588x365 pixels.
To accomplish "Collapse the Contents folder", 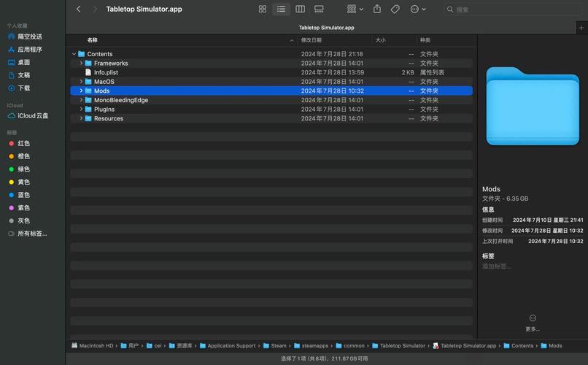I will pos(74,54).
